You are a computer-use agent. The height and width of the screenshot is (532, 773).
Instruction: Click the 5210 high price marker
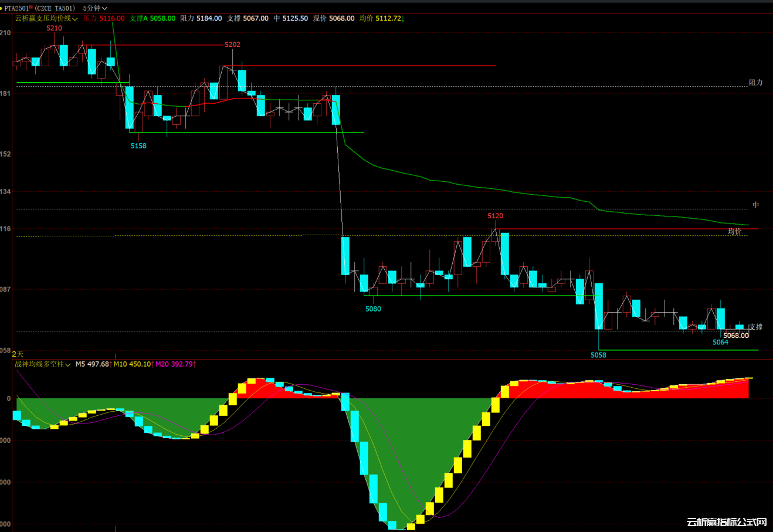54,28
